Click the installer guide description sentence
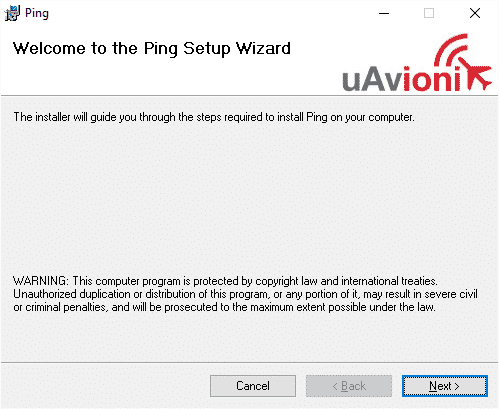The height and width of the screenshot is (409, 499). (x=214, y=117)
